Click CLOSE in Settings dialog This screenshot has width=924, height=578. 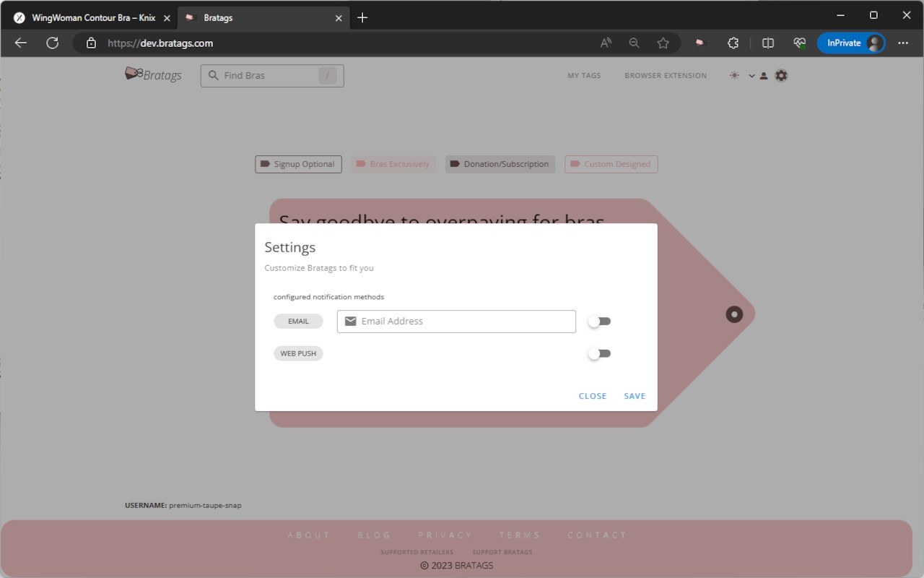(x=593, y=396)
